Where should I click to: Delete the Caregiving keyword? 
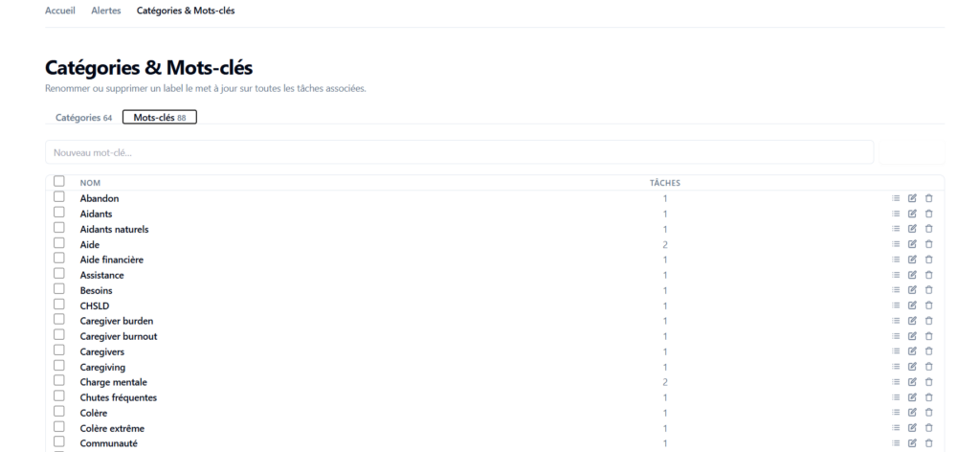tap(928, 367)
